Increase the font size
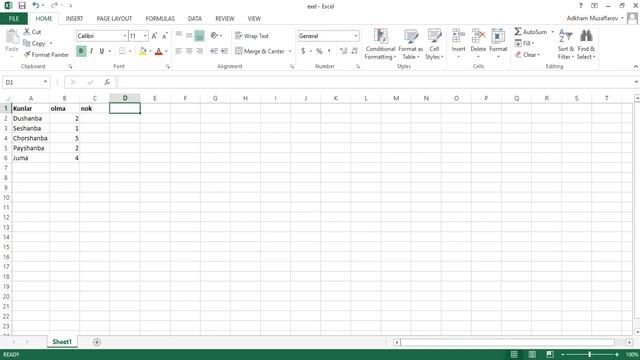This screenshot has height=360, width=640. [x=154, y=36]
